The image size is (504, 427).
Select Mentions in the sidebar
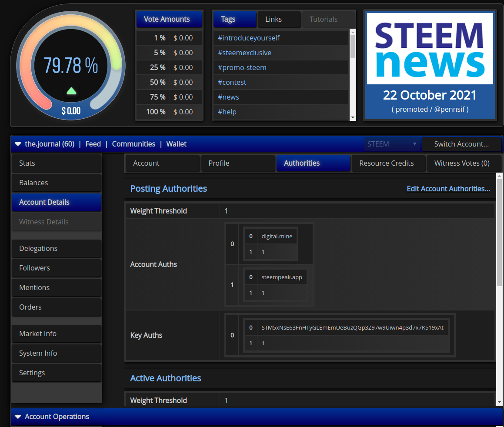pos(57,287)
